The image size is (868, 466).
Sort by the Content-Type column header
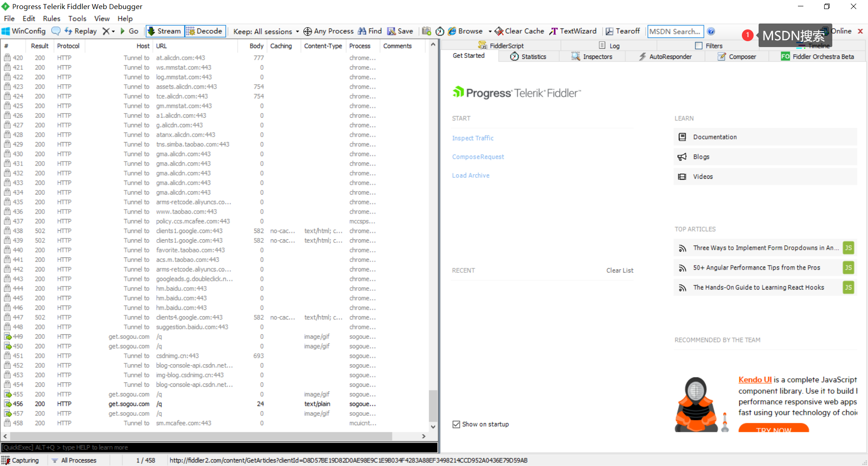323,46
